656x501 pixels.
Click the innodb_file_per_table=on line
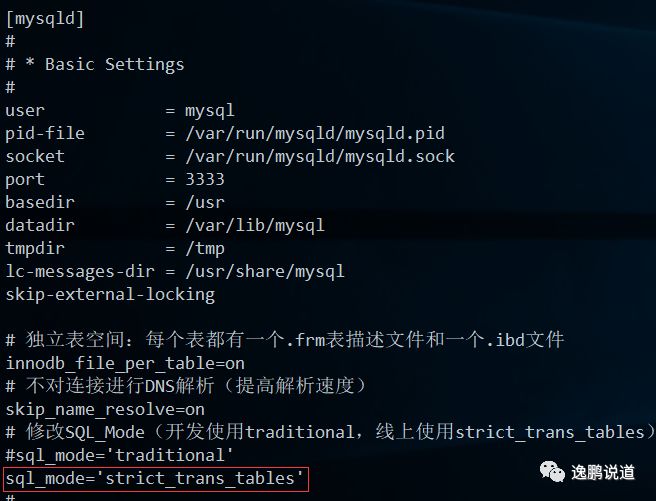click(125, 363)
